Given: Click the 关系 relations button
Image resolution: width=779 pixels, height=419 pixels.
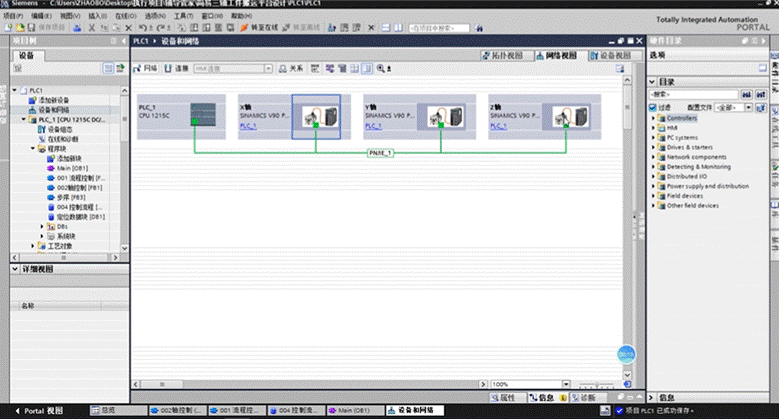Looking at the screenshot, I should tap(291, 69).
